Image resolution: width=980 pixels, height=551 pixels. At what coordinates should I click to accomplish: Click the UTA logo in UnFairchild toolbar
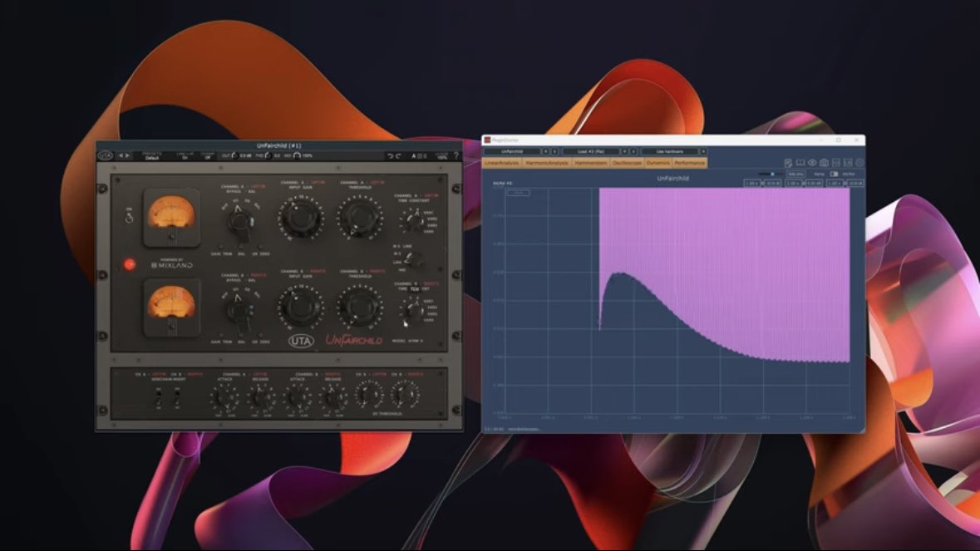(x=105, y=155)
